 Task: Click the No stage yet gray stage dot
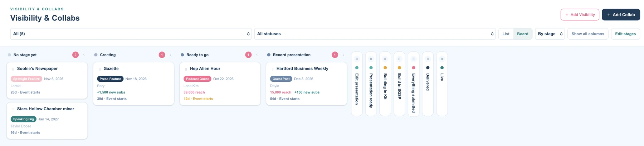point(9,55)
